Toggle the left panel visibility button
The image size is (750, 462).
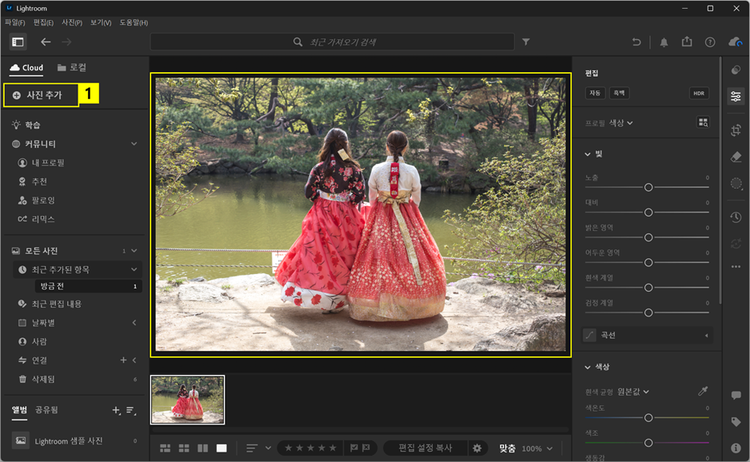[17, 42]
